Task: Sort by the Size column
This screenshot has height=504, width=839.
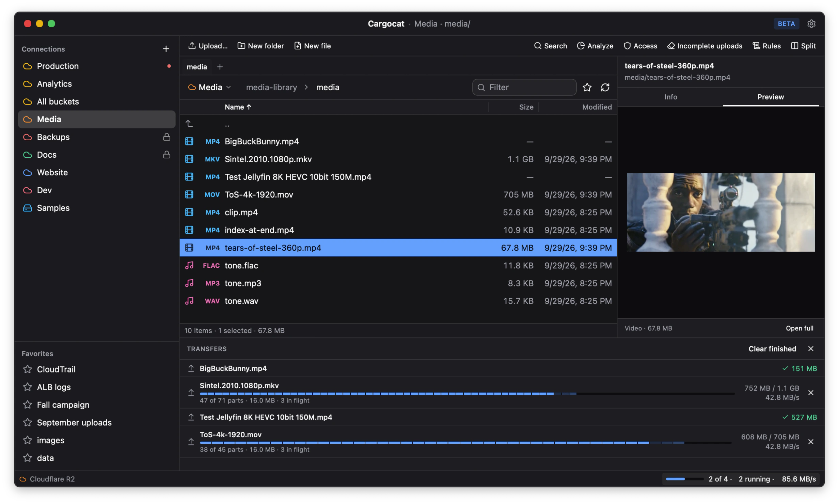Action: 526,107
